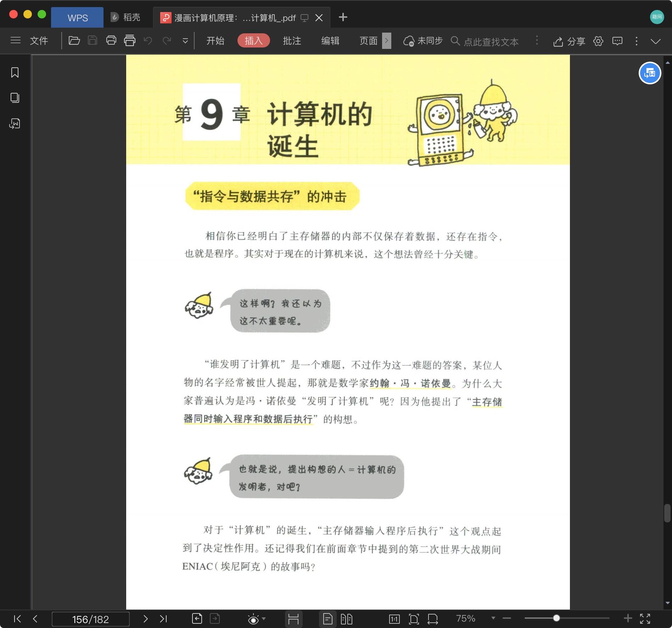Zoom out with the minus button

[507, 618]
